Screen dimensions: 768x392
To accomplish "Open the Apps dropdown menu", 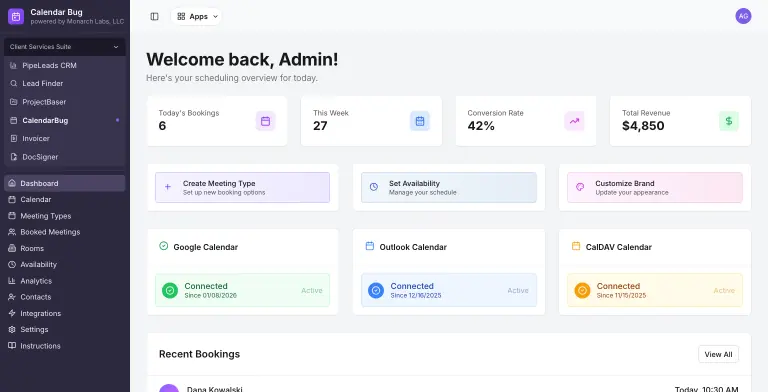I will 197,17.
